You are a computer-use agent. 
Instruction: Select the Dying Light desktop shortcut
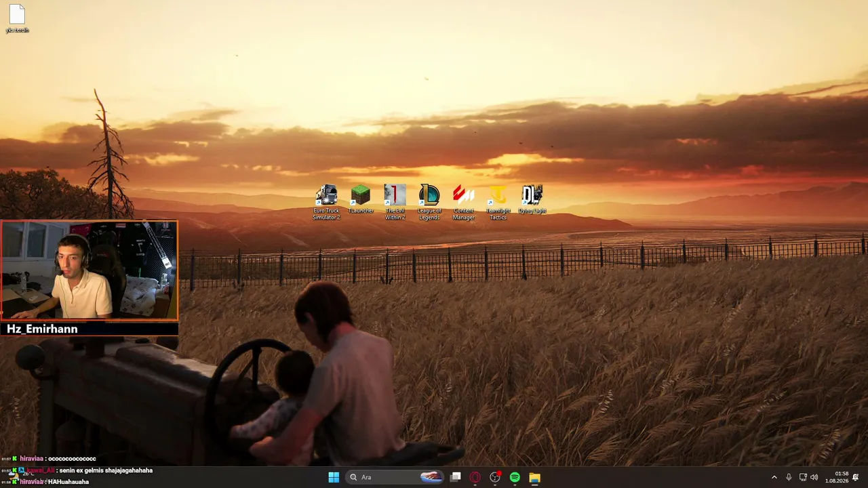(x=532, y=199)
